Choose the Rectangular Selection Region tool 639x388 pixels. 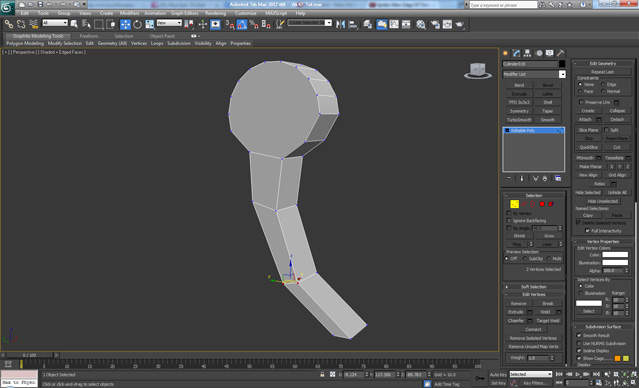tap(98, 24)
